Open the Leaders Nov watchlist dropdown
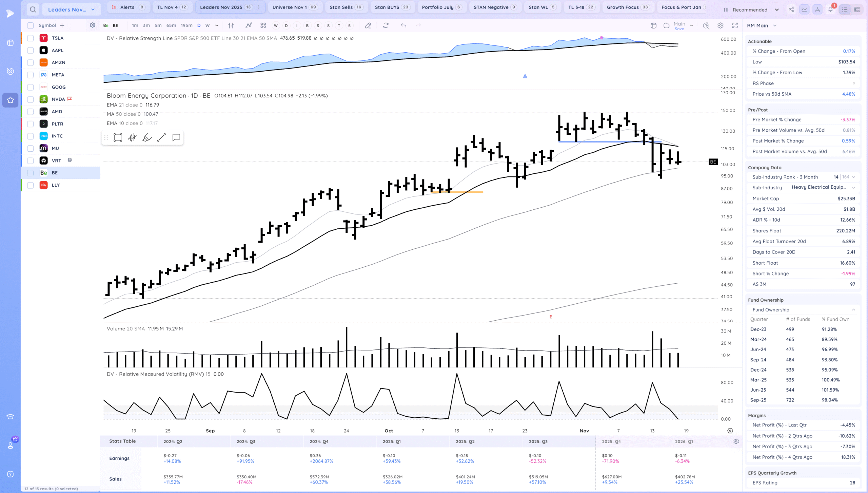This screenshot has width=868, height=493. 71,10
